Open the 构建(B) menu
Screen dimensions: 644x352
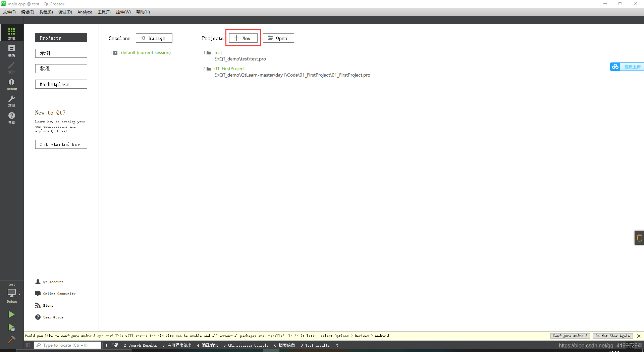(46, 12)
